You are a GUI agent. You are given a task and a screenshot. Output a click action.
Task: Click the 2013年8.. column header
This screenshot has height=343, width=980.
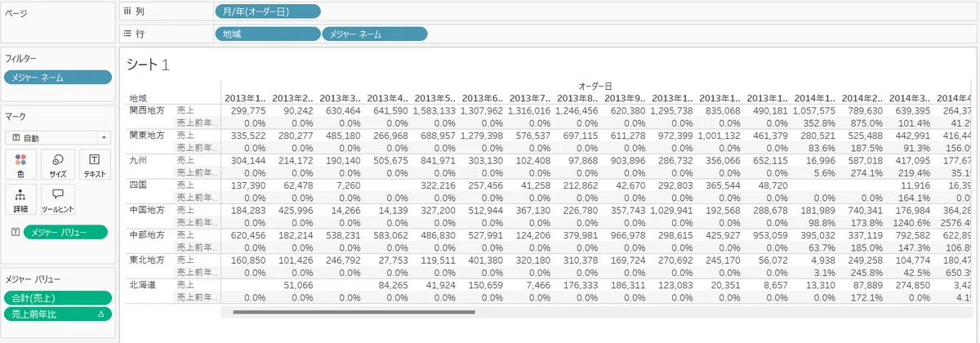click(x=577, y=98)
